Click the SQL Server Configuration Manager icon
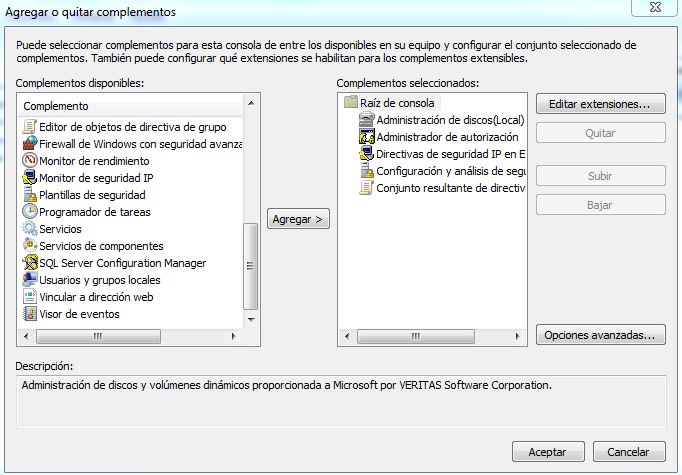Viewport: 682px width, 475px height. coord(30,262)
